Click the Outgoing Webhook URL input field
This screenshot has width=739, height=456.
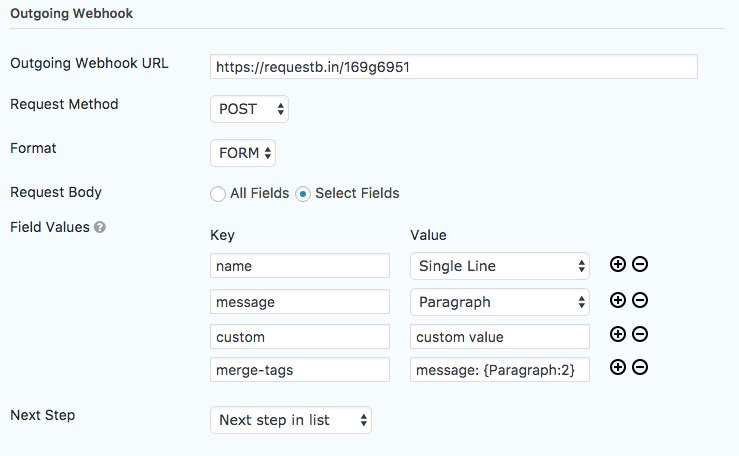pos(454,67)
